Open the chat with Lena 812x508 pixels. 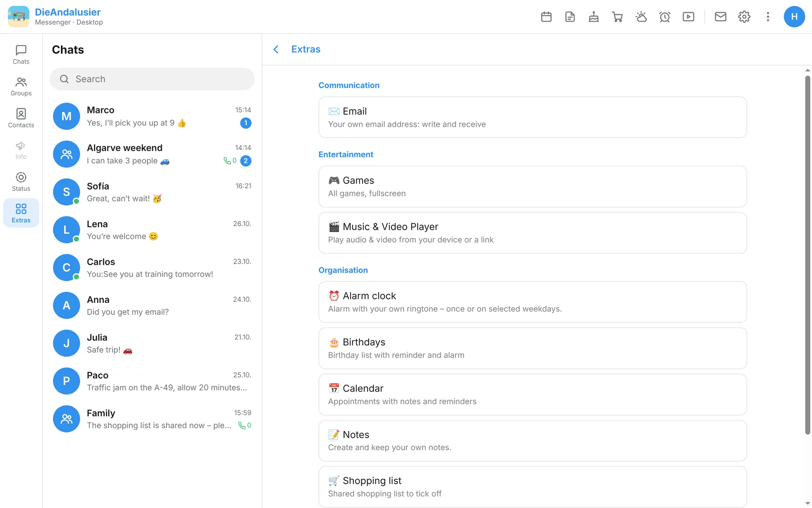152,230
